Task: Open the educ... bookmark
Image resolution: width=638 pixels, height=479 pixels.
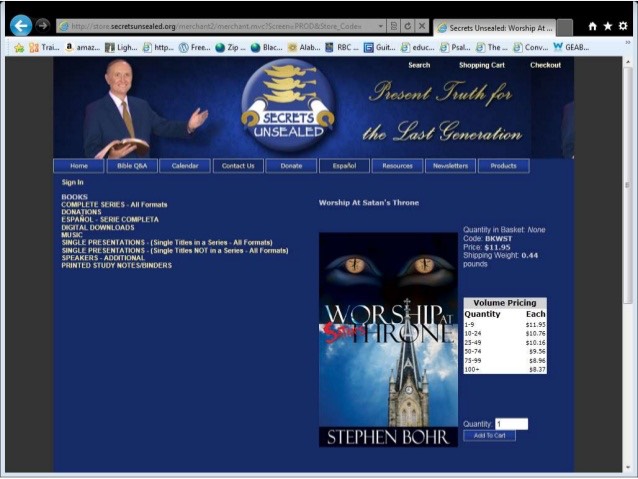Action: (x=417, y=47)
